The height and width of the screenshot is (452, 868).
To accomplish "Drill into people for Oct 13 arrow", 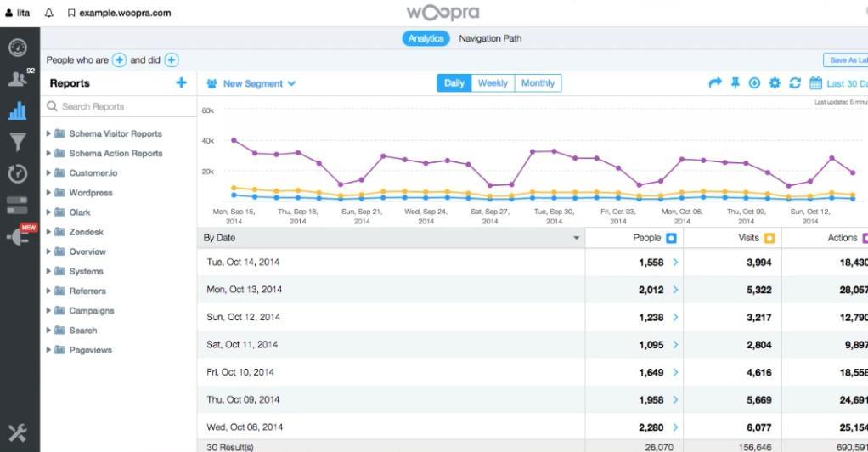I will coord(675,289).
